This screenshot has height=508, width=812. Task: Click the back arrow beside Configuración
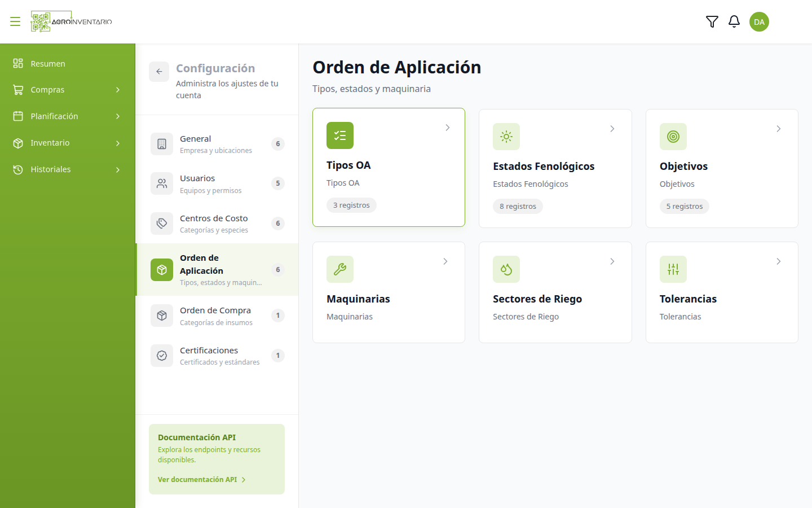pyautogui.click(x=159, y=72)
